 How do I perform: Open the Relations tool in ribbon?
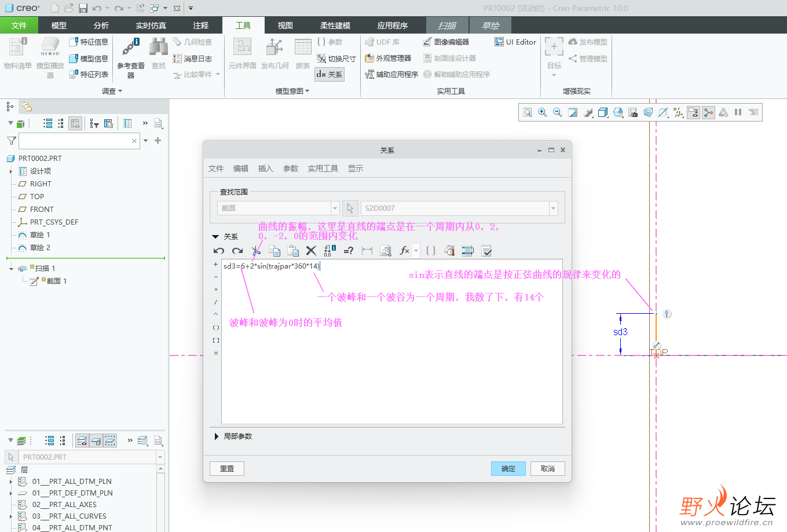pos(330,74)
